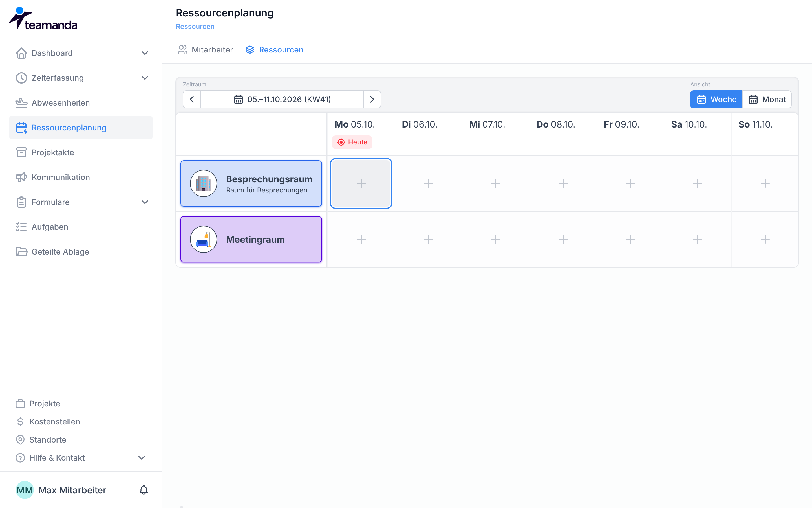The width and height of the screenshot is (812, 508).
Task: Select the Besprechungsraum resource card
Action: pyautogui.click(x=251, y=183)
